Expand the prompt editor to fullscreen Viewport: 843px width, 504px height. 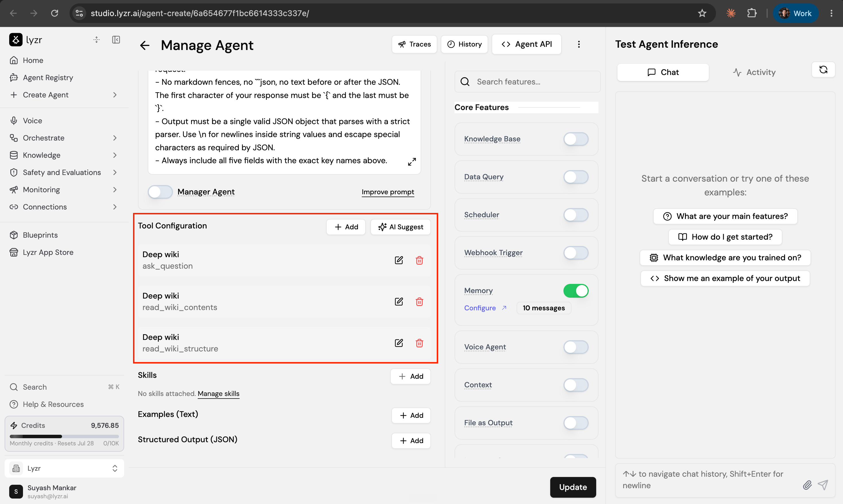click(x=412, y=162)
